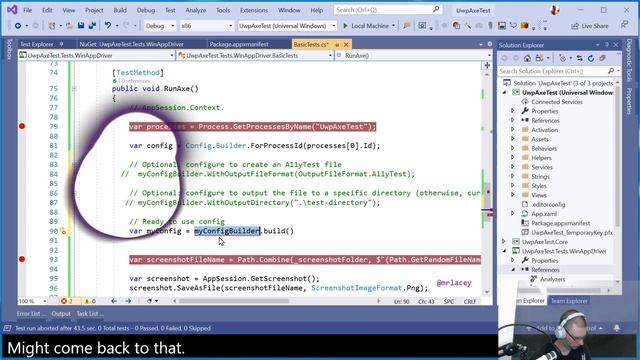
Task: Switch to the Package.appxmanifest tab
Action: pyautogui.click(x=239, y=44)
